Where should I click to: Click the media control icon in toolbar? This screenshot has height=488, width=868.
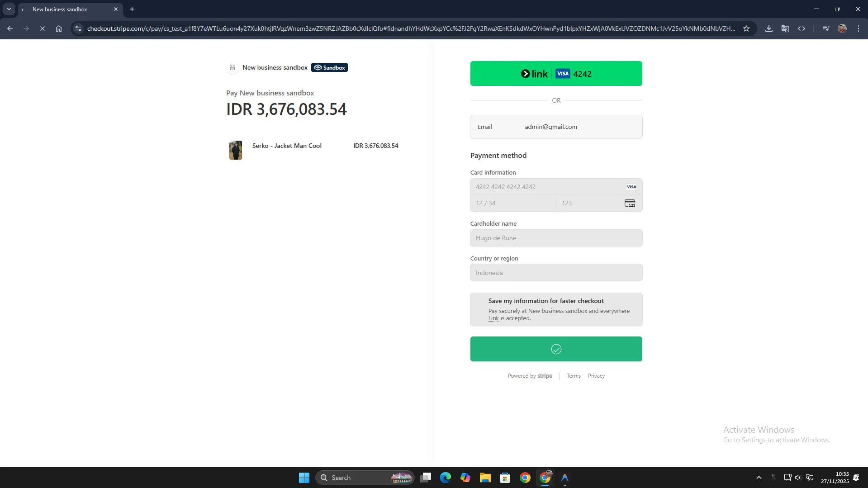tap(825, 28)
